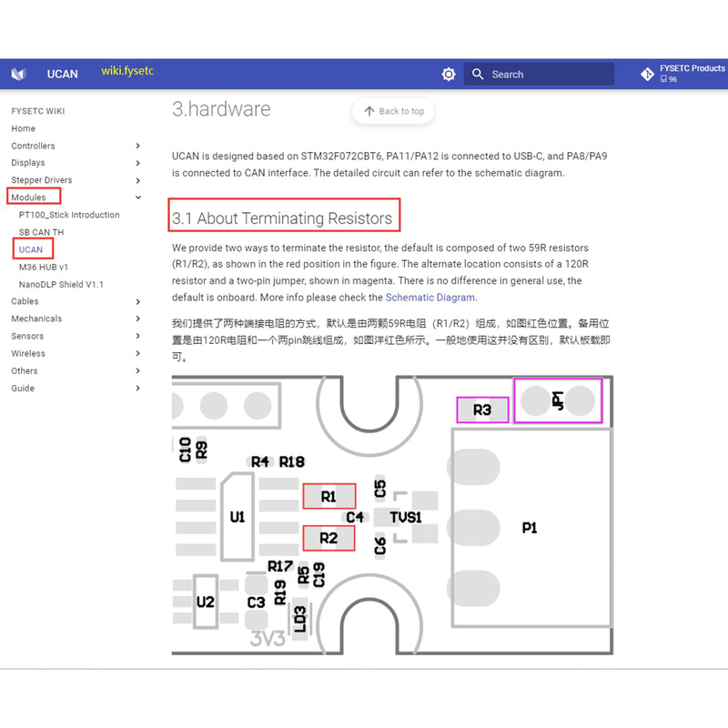Click the Others sidebar label
Screen dimensions: 728x728
pos(25,371)
